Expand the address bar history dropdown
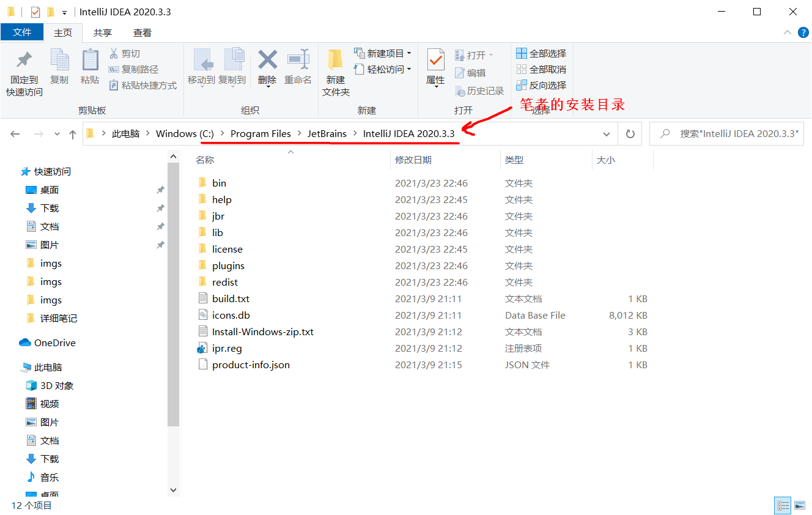This screenshot has height=515, width=812. pyautogui.click(x=607, y=134)
